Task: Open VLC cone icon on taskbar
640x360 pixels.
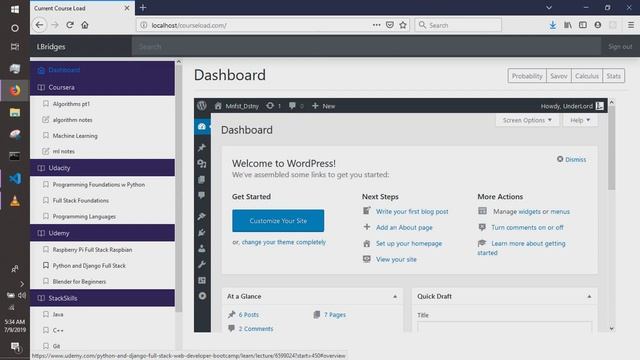Action: pos(15,201)
